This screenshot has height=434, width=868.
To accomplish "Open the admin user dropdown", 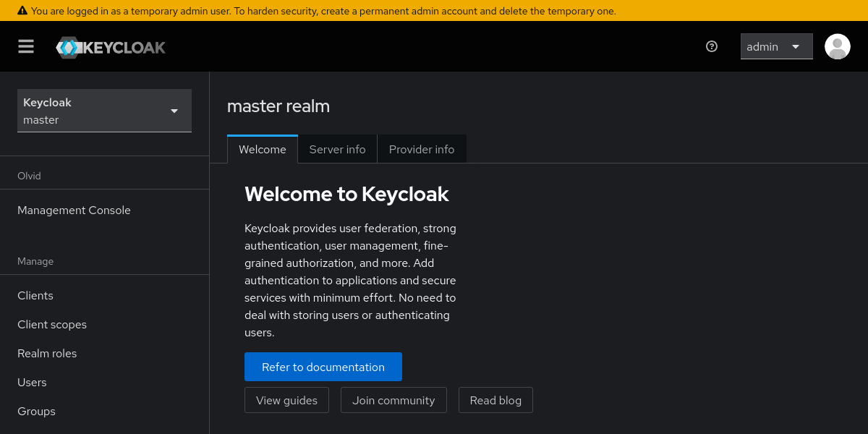I will (777, 46).
